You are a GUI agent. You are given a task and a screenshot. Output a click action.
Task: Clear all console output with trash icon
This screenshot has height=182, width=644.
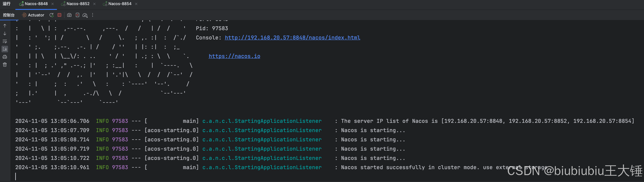(5, 65)
